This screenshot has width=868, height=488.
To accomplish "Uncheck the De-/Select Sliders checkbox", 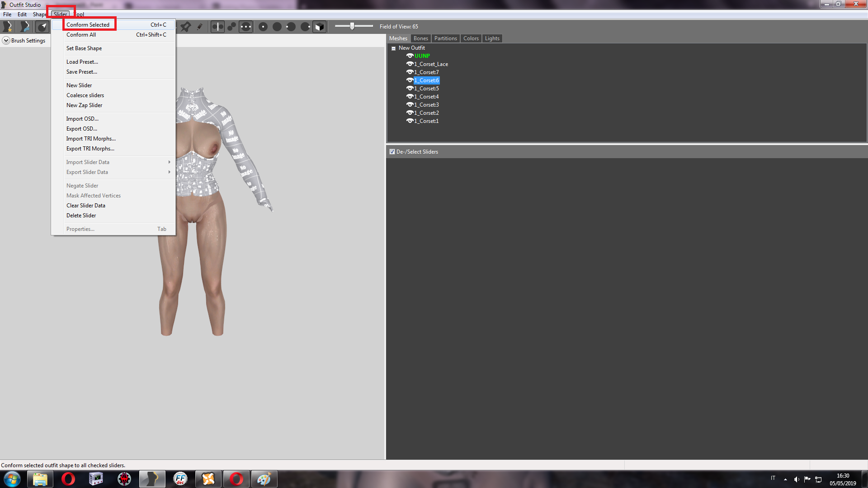I will 392,152.
